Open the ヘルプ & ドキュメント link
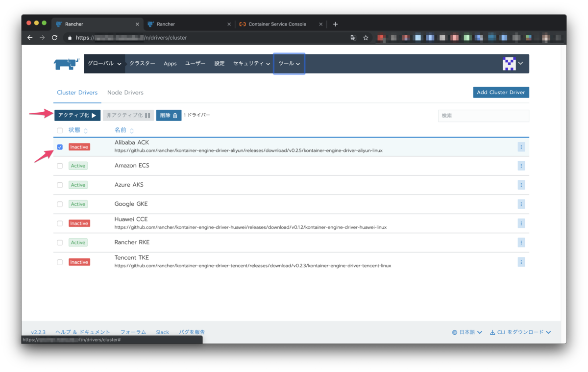The width and height of the screenshot is (588, 372). [x=83, y=332]
